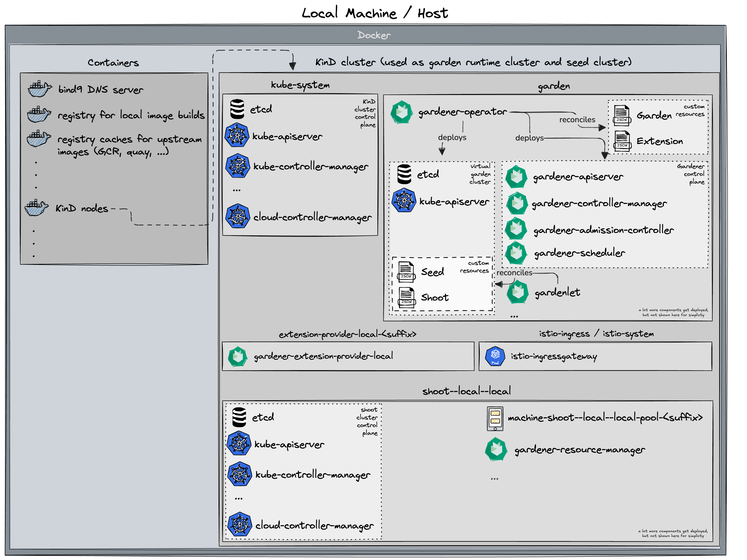Click the 'gardener-operator' label
This screenshot has height=560, width=747.
pyautogui.click(x=463, y=112)
